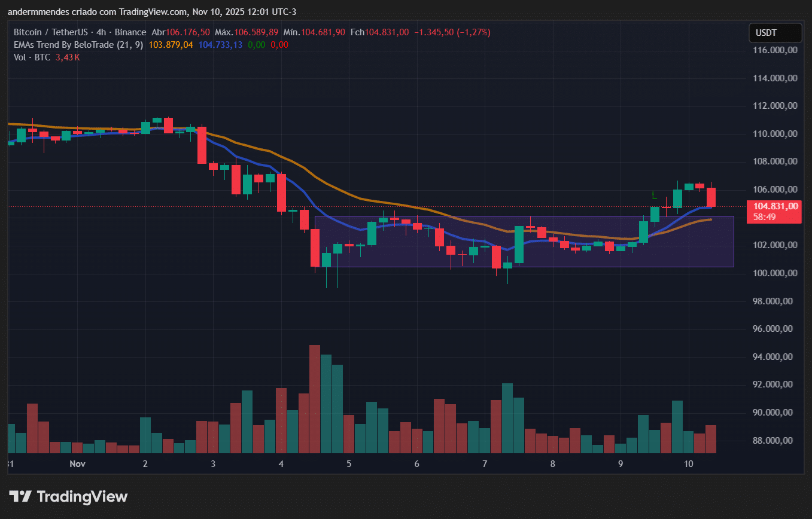Toggle the USDT currency button on price scale

(775, 33)
